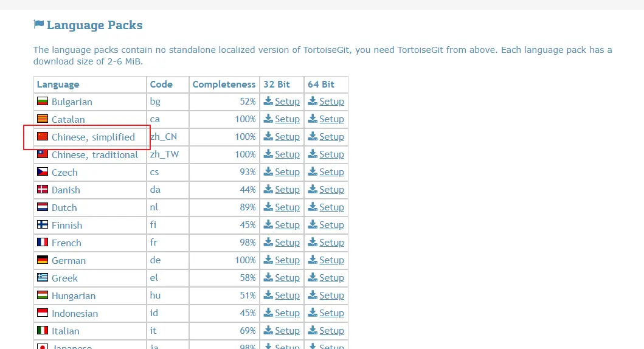Click the Danish flag icon
Screen dimensions: 644x349
pyautogui.click(x=43, y=189)
